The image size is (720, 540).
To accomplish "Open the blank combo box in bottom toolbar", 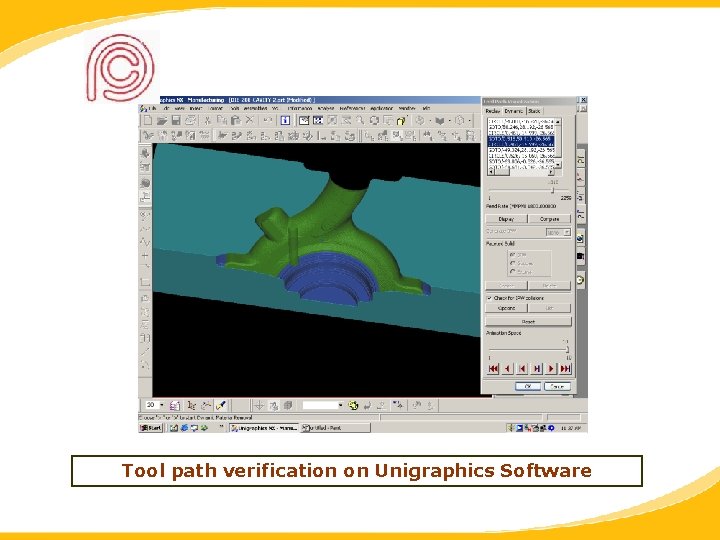I will (323, 405).
